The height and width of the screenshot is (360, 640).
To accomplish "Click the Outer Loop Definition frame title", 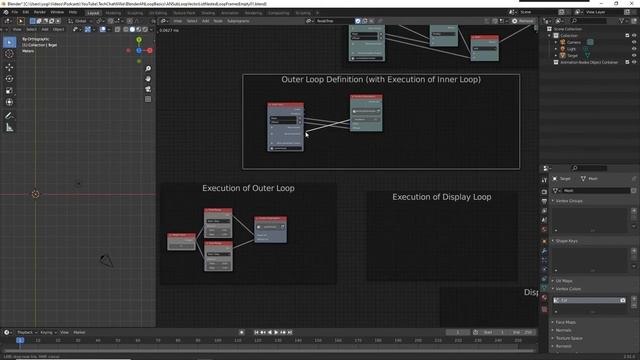I will pyautogui.click(x=381, y=80).
